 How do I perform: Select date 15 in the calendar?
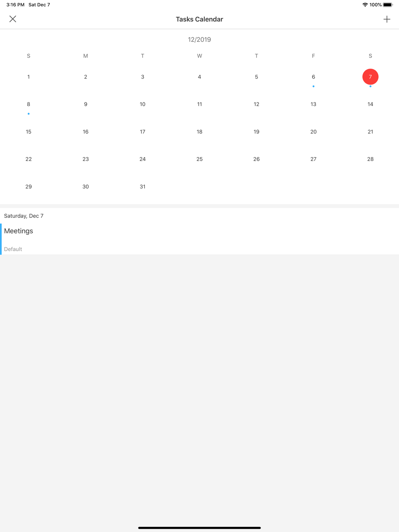pos(29,132)
